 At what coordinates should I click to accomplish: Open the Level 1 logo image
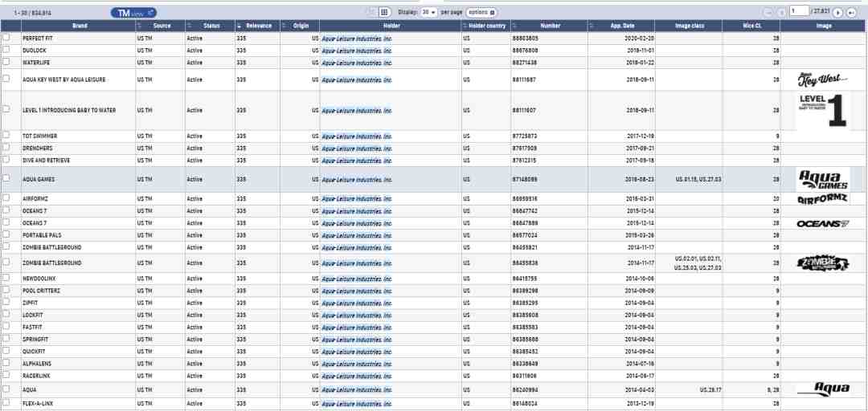click(x=823, y=110)
